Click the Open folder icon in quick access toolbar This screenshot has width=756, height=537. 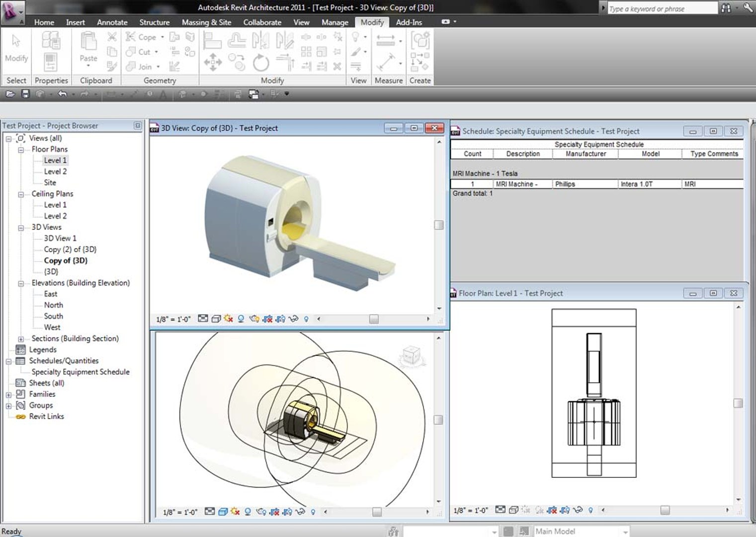pos(10,94)
